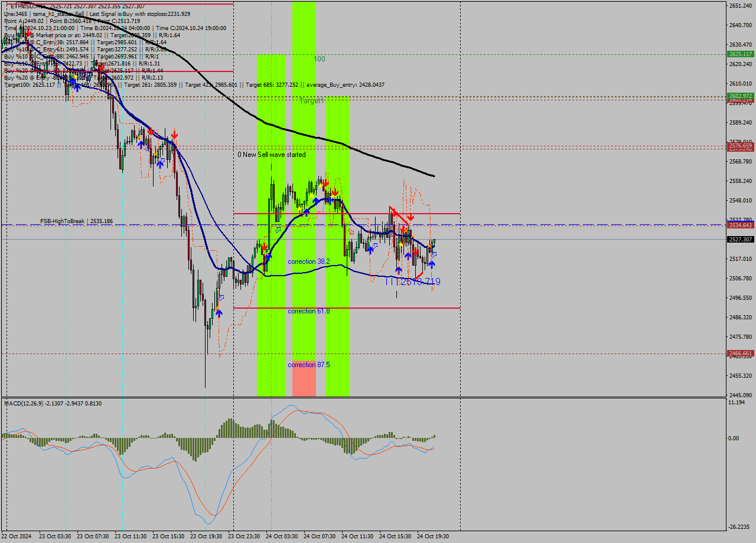Click the 'correction 61.8' label

[308, 311]
